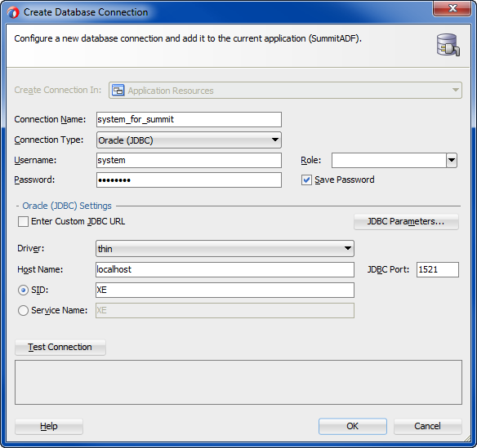Click the Application Resources icon

click(x=118, y=91)
